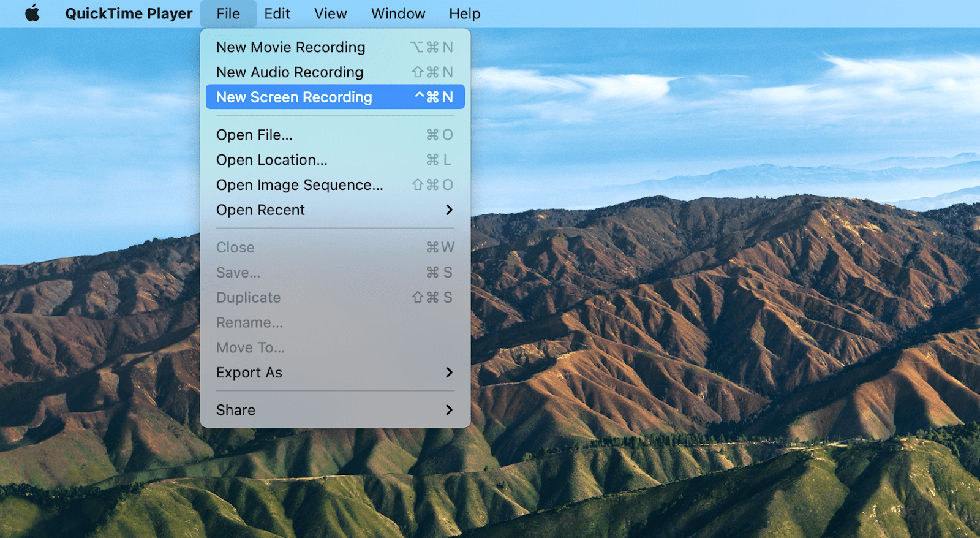Click the greyed-out Rename... entry
The width and height of the screenshot is (980, 538).
coord(335,323)
